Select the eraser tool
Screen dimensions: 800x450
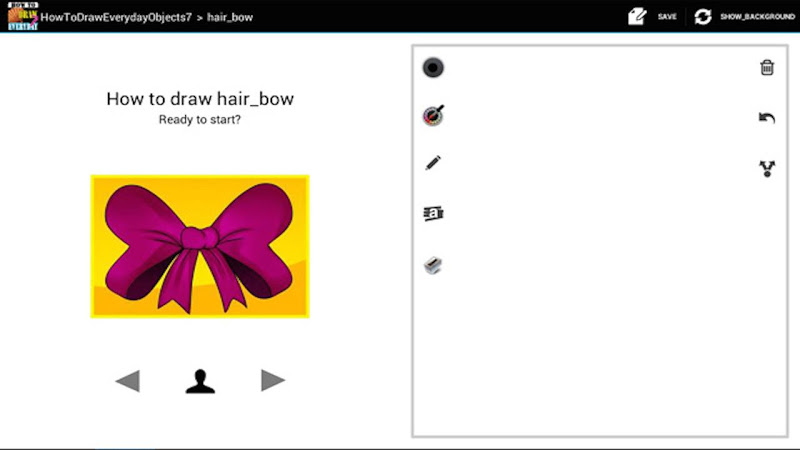coord(433,265)
